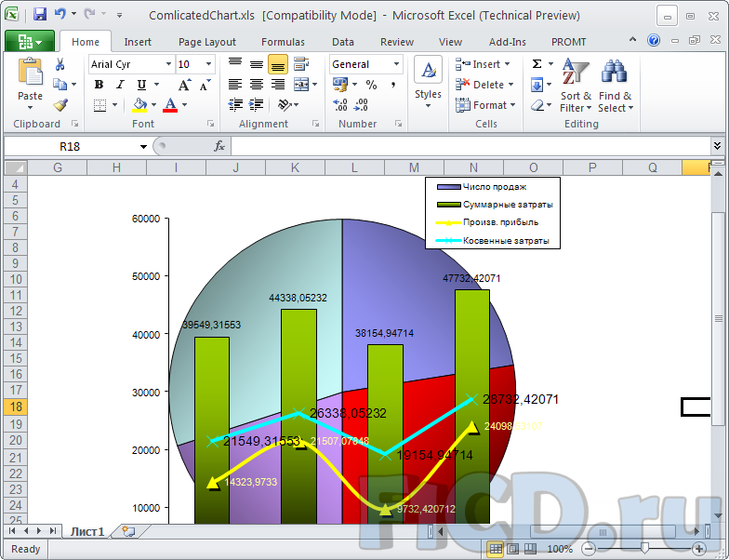This screenshot has height=560, width=729.
Task: Open the Arial Cyr font dropdown
Action: point(169,64)
